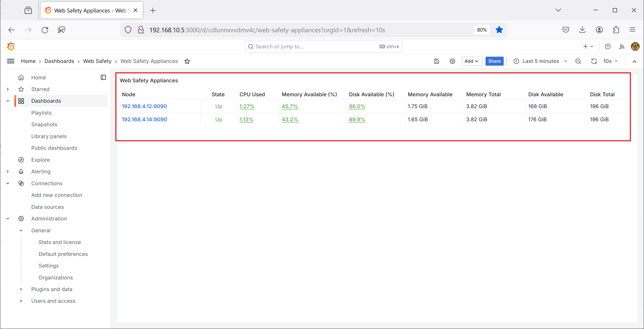
Task: Collapse the top toolbar with chevron
Action: point(634,61)
